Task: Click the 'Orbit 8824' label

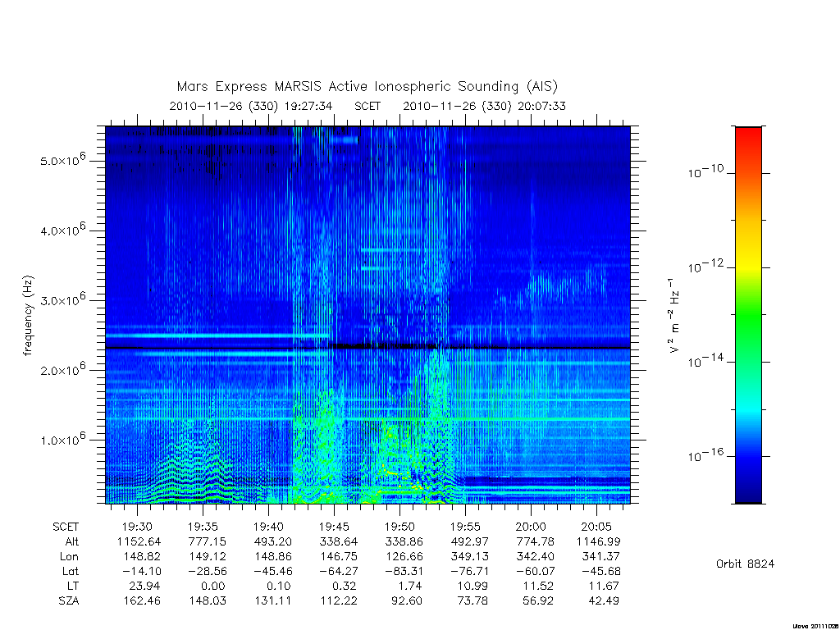Action: pos(745,564)
